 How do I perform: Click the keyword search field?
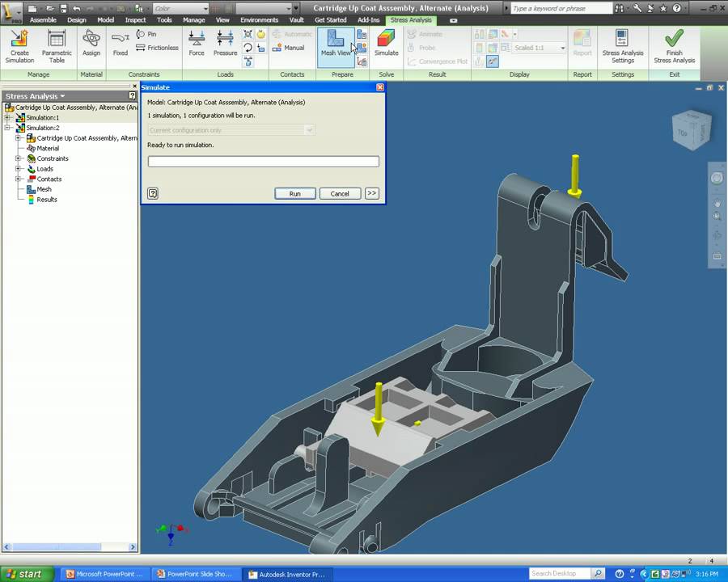[561, 8]
